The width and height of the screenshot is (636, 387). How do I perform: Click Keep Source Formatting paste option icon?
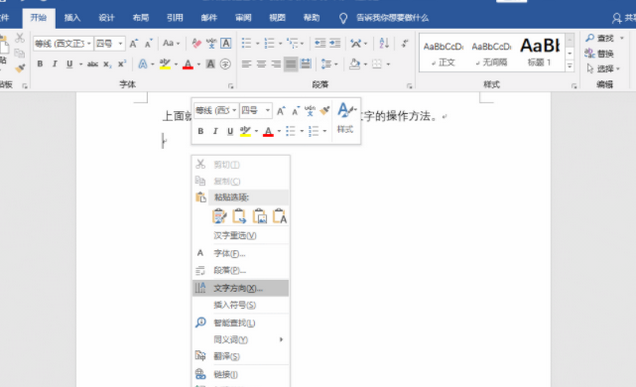point(219,216)
